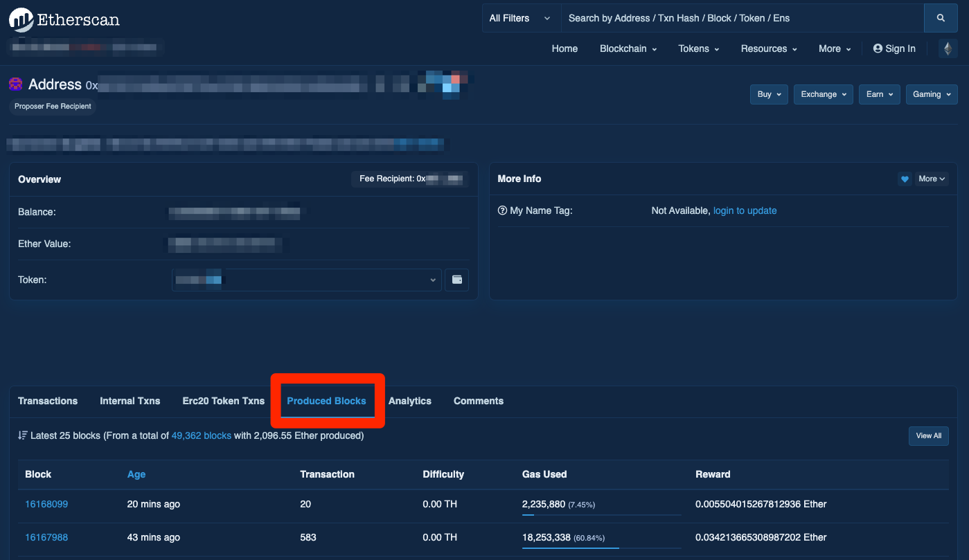
Task: Toggle the Age column to show timestamps
Action: 136,474
